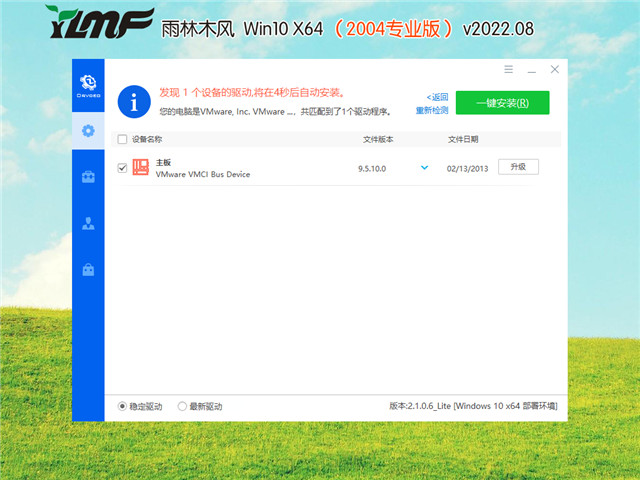Select the gear driver-management sidebar tab
Viewport: 640px width, 480px height.
pos(88,131)
